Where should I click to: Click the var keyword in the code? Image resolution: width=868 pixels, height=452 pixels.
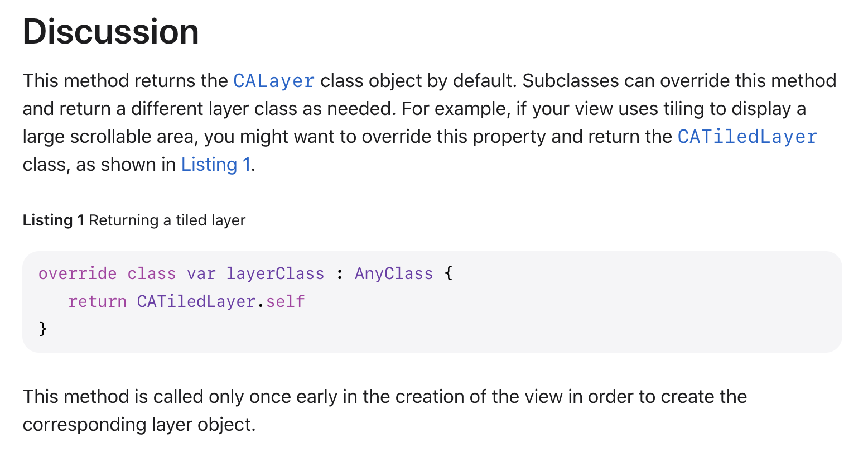tap(201, 273)
